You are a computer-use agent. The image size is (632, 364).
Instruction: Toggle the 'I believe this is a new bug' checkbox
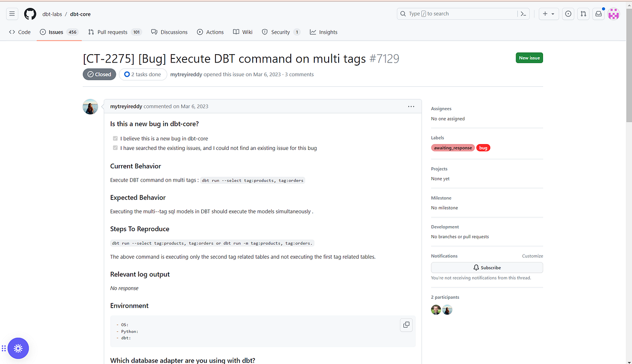point(115,138)
